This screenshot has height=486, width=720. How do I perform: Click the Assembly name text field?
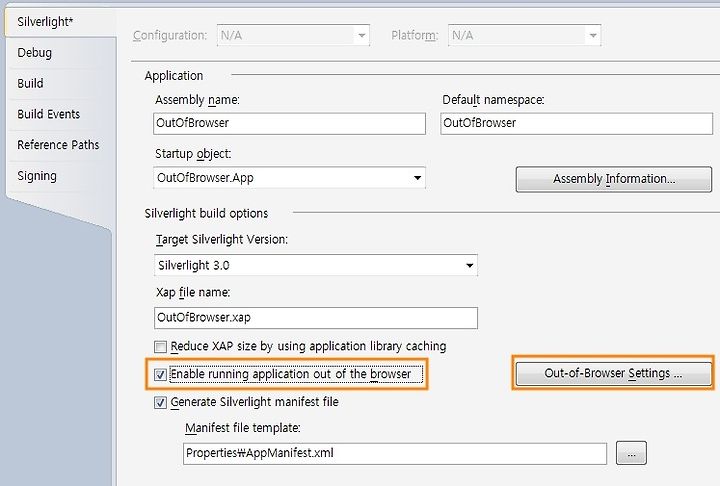289,124
